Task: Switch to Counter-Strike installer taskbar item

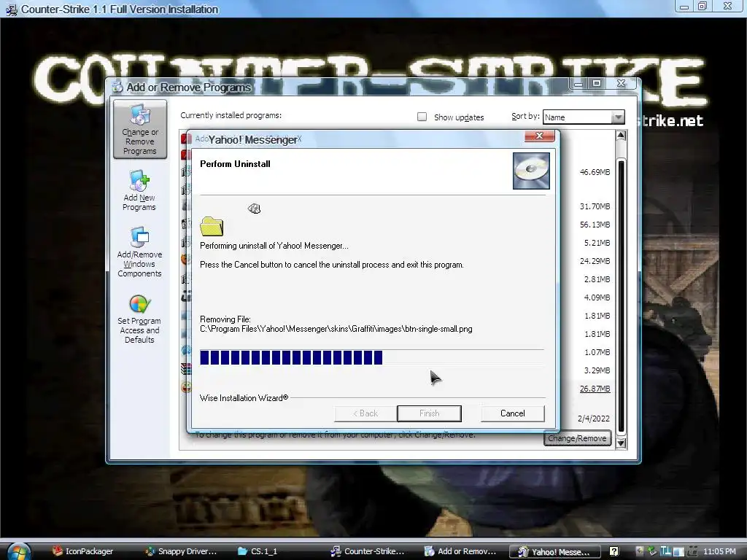Action: 368,551
